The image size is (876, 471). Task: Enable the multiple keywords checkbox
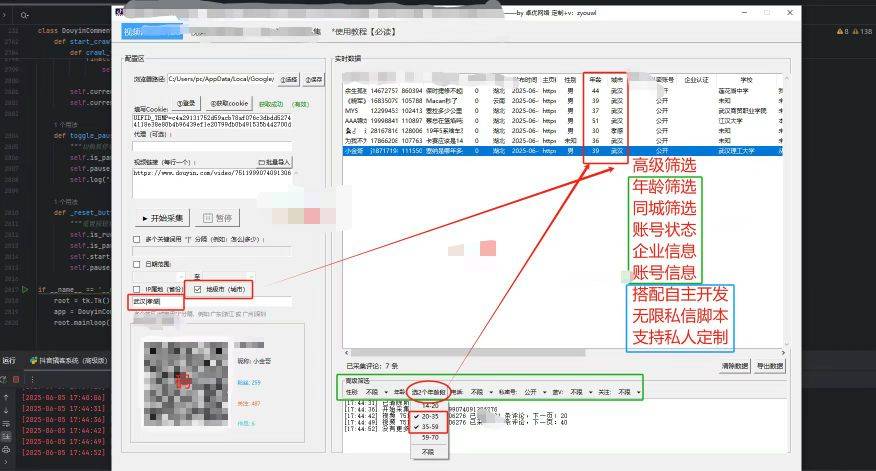[136, 239]
